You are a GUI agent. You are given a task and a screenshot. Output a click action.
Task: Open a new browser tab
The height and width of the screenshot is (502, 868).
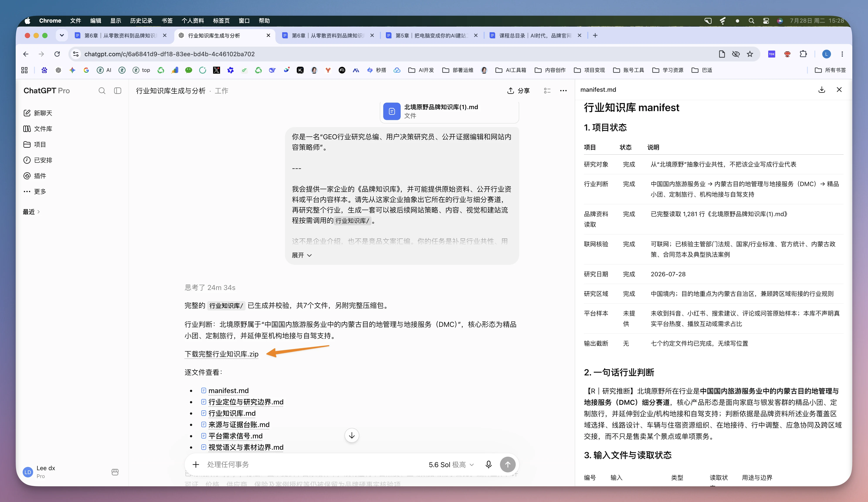[595, 36]
